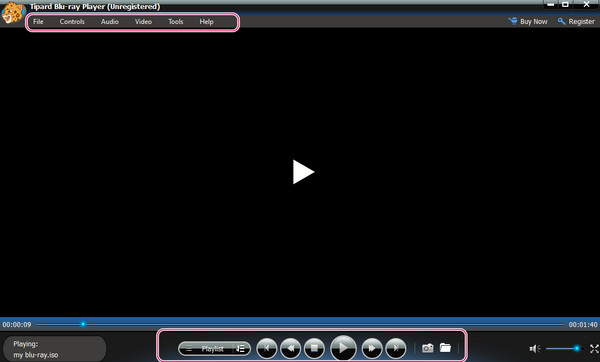600x362 pixels.
Task: Open the File menu
Action: coord(38,22)
